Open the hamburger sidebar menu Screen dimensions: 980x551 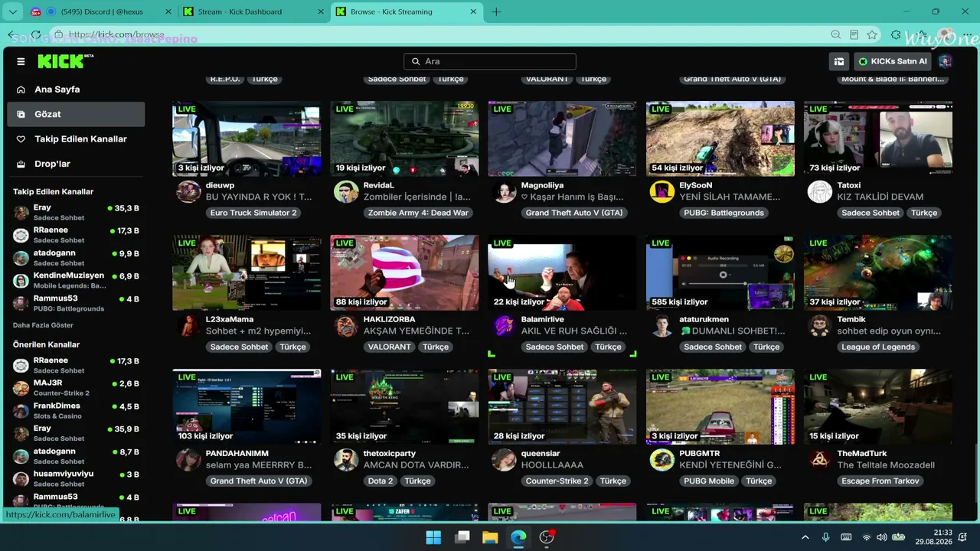21,61
